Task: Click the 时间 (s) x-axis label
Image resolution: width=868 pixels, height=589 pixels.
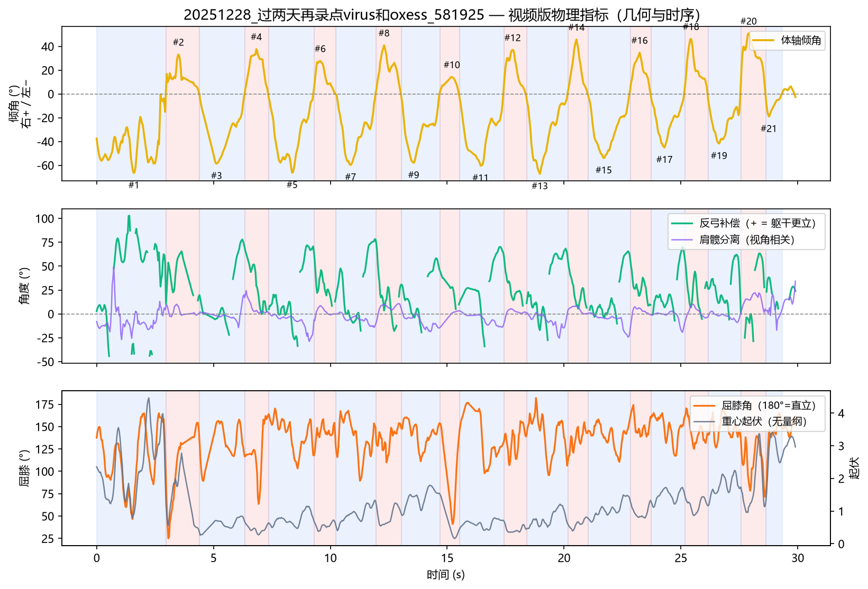Action: [446, 575]
